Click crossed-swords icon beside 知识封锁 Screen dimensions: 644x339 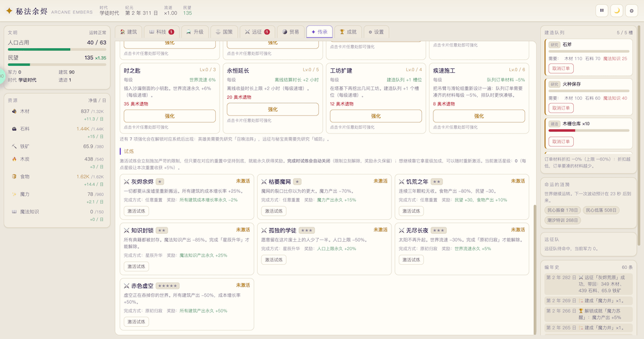coord(126,231)
